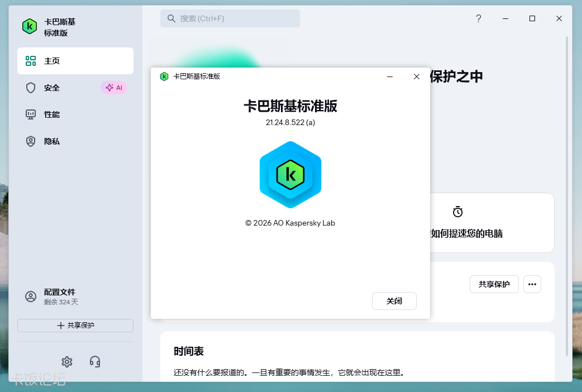Click the Kaspersky logo in the sidebar header
This screenshot has width=582, height=392.
[x=30, y=27]
